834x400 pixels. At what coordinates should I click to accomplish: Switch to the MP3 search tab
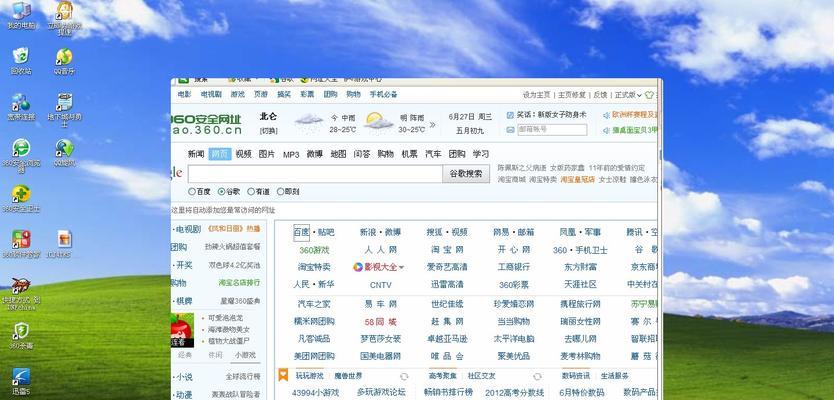tap(291, 155)
